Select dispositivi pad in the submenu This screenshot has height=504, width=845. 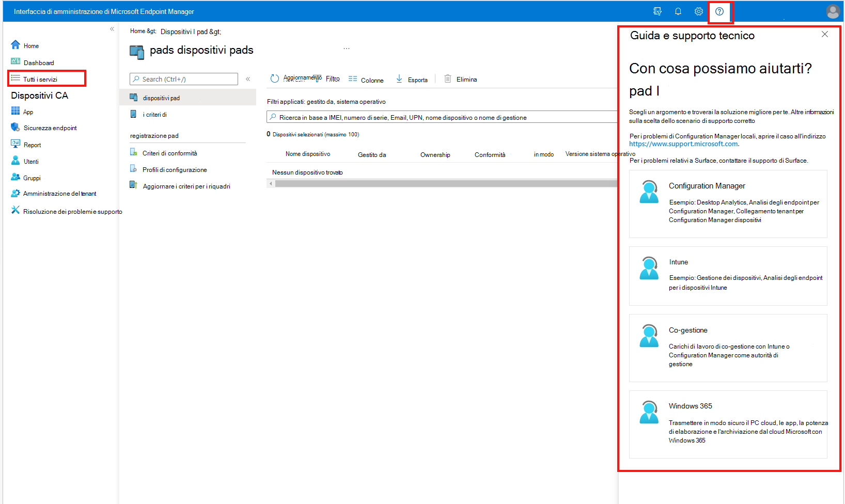click(x=188, y=98)
